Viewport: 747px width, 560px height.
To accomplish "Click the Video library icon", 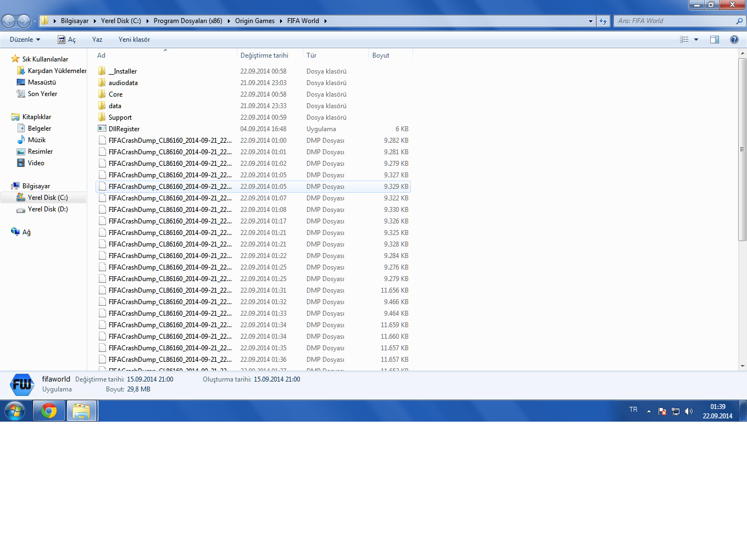I will 21,163.
